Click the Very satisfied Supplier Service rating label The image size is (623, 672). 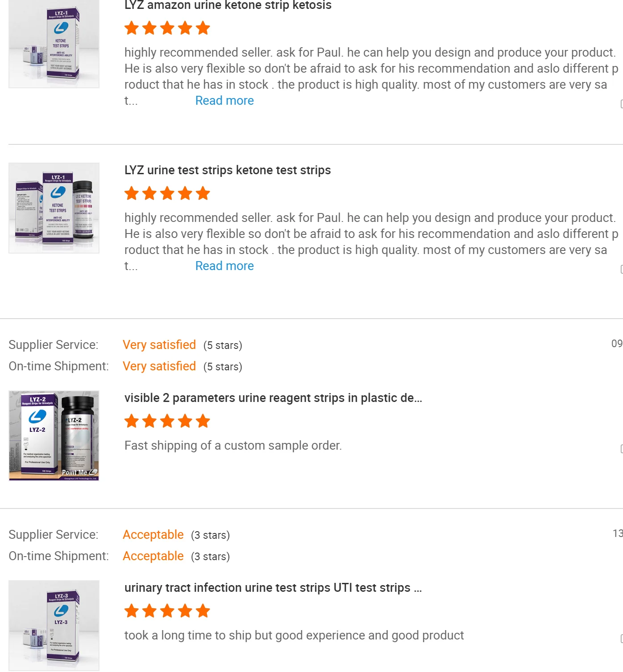pos(159,344)
